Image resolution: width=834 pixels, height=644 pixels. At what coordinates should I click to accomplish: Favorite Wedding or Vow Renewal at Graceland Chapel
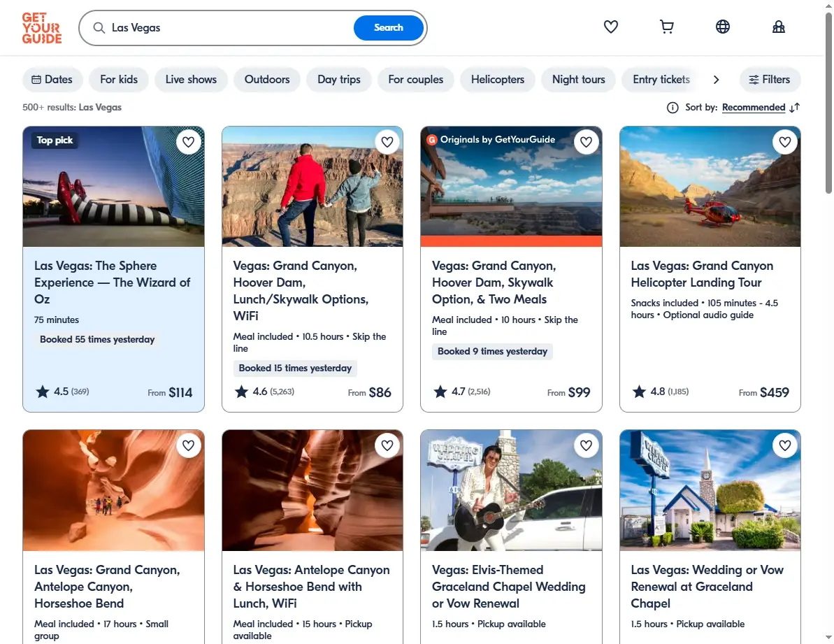click(x=785, y=445)
